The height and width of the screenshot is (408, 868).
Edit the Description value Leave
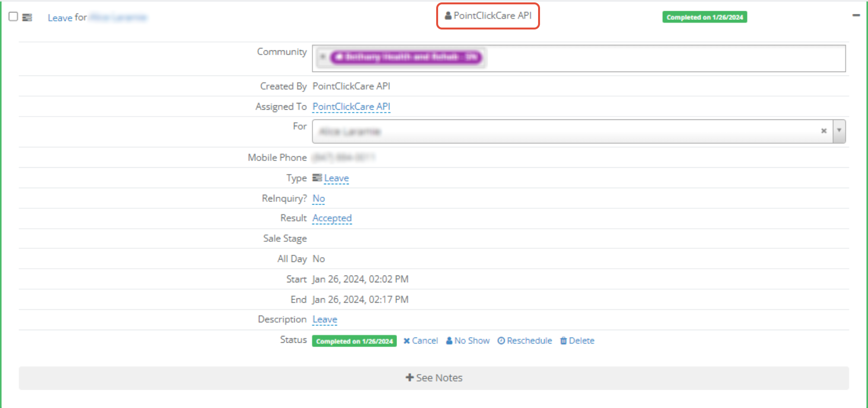[x=325, y=320]
